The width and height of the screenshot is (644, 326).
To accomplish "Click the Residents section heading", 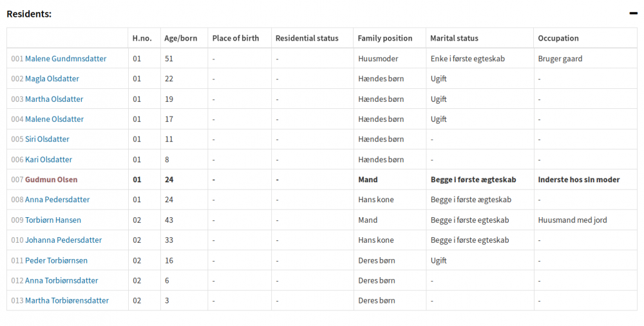I will tap(29, 14).
